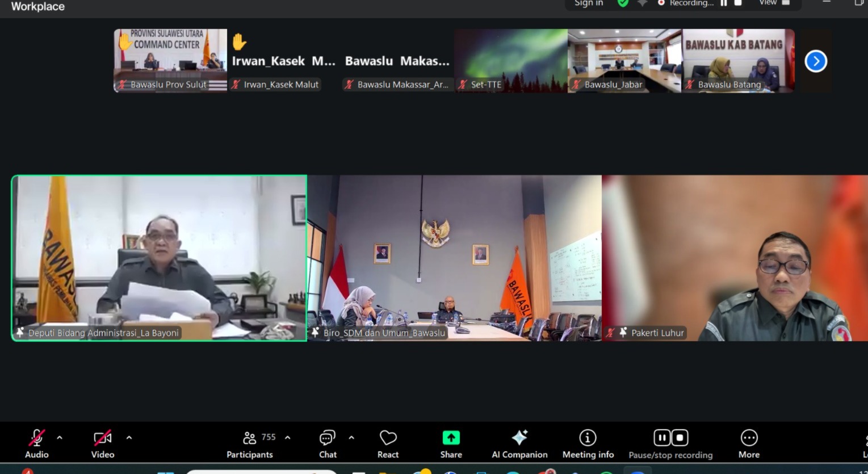Stop recording in bottom toolbar
Viewport: 868px width, 474px height.
coord(680,438)
